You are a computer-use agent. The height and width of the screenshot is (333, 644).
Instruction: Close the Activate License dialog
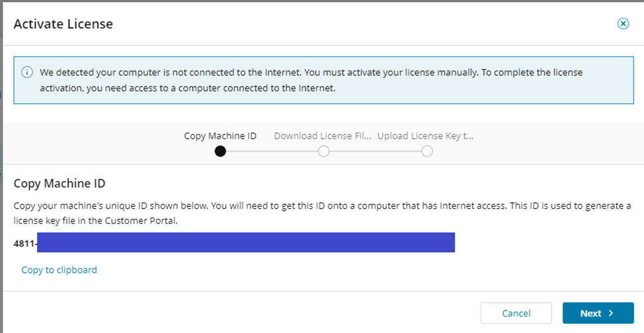pyautogui.click(x=623, y=24)
